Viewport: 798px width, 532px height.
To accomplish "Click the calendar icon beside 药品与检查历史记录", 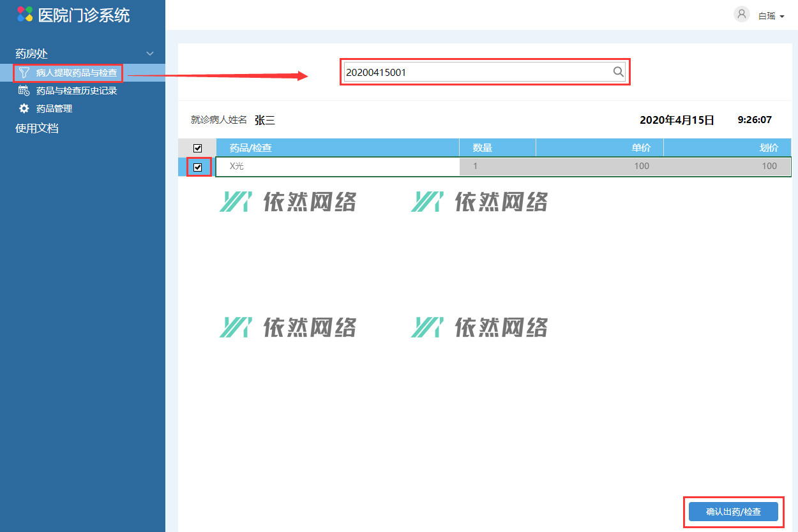I will tap(24, 91).
